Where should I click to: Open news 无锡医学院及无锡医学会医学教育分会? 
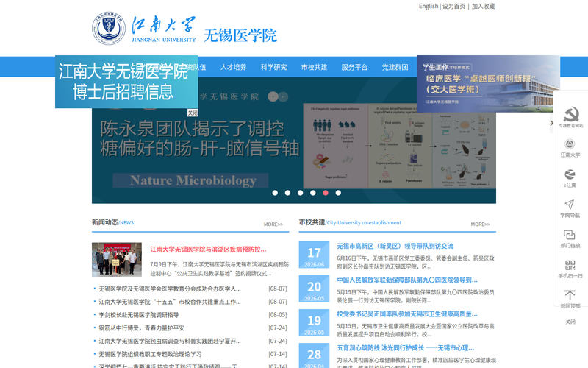pyautogui.click(x=170, y=289)
